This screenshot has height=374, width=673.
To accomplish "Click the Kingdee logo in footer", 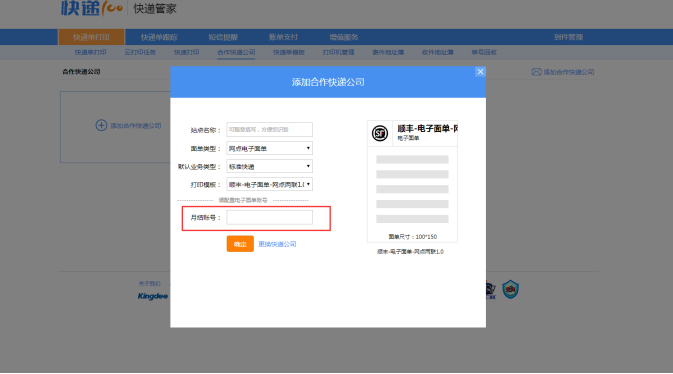I will (153, 296).
